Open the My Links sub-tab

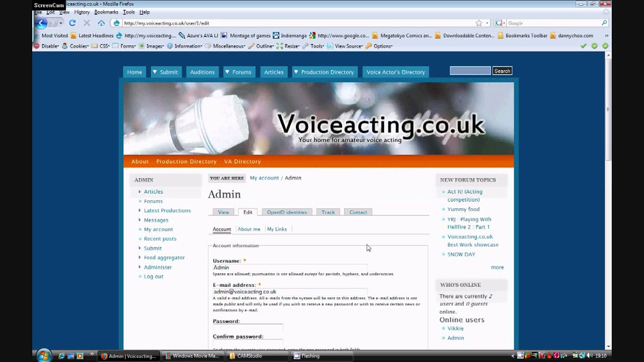pyautogui.click(x=277, y=229)
